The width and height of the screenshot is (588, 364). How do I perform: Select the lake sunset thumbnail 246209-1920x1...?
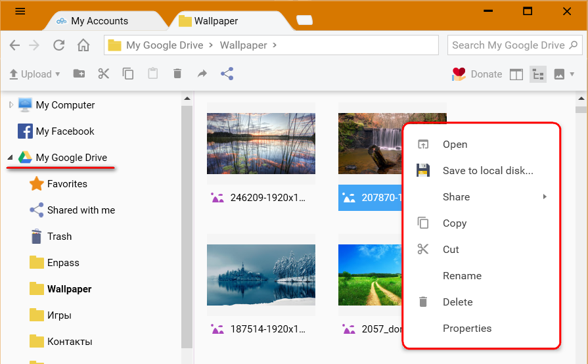click(261, 144)
